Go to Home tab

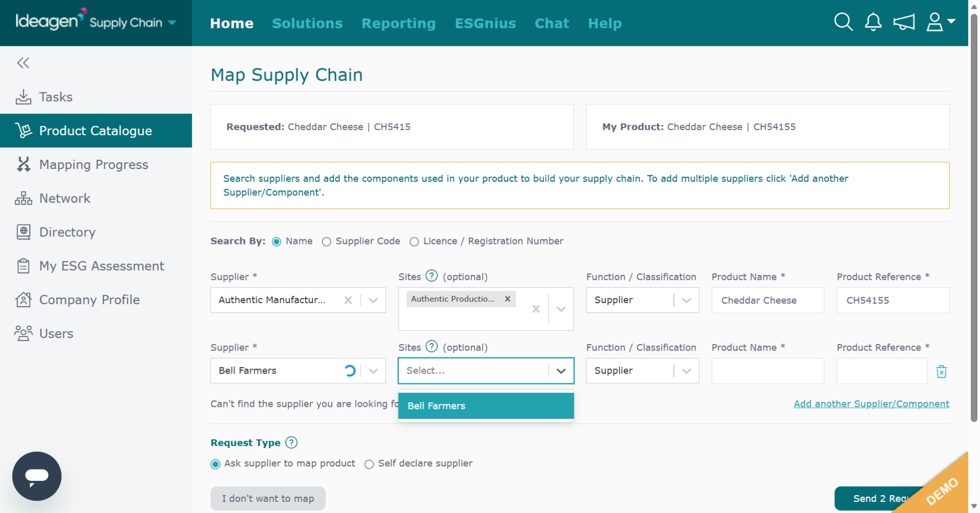232,23
